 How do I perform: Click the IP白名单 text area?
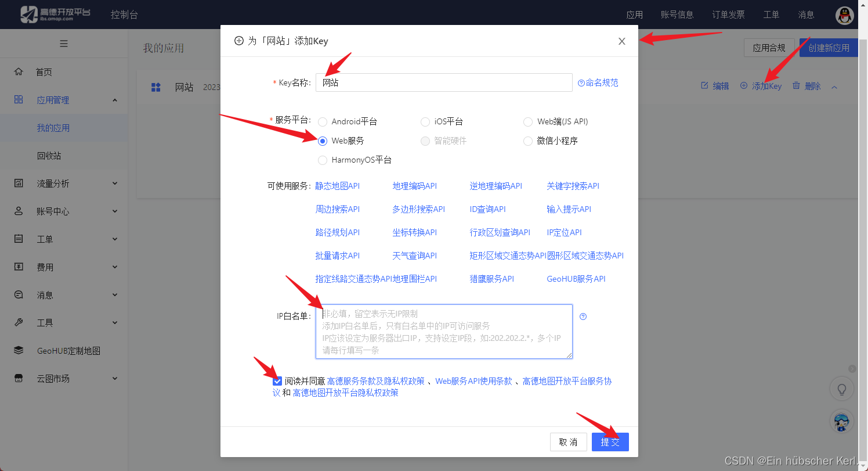444,332
